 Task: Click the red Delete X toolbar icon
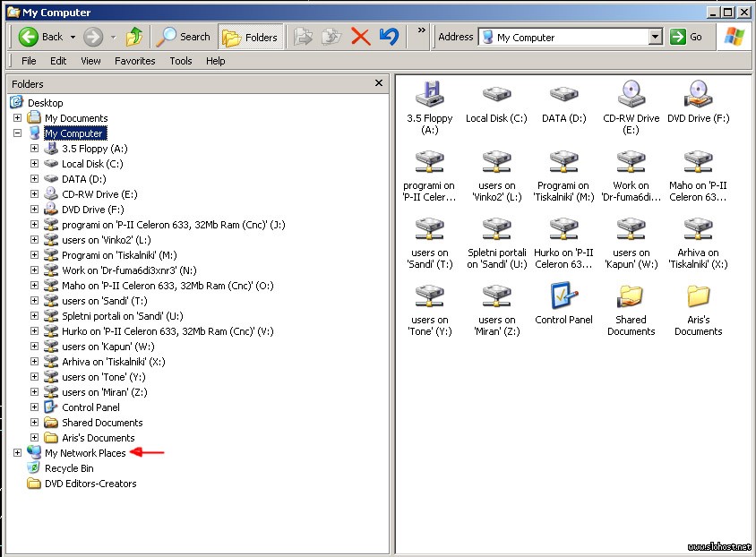[x=360, y=37]
